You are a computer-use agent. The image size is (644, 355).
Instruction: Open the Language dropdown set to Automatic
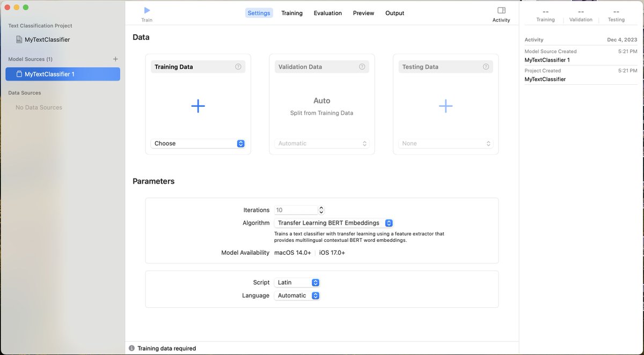click(297, 295)
